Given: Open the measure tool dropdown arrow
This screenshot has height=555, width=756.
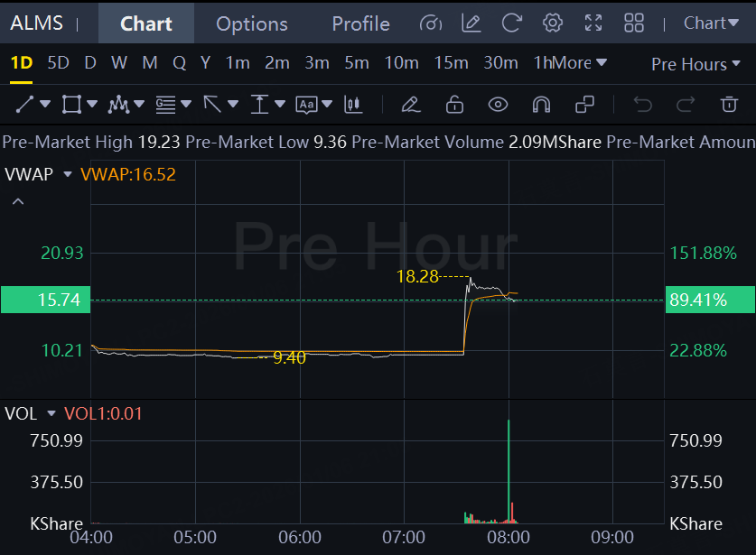Looking at the screenshot, I should pos(280,104).
